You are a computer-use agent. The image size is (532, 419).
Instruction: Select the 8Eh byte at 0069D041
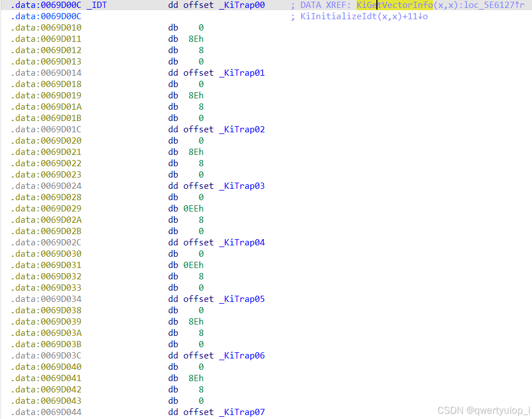pyautogui.click(x=196, y=378)
